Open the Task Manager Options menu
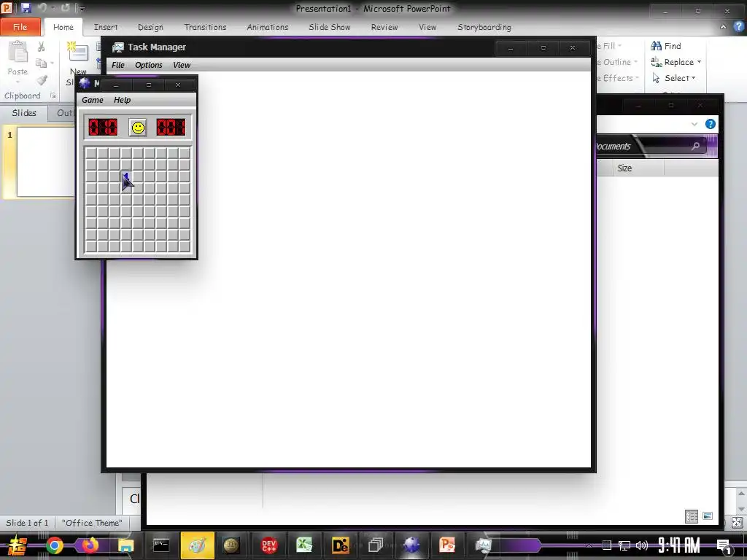The height and width of the screenshot is (560, 747). coord(149,65)
